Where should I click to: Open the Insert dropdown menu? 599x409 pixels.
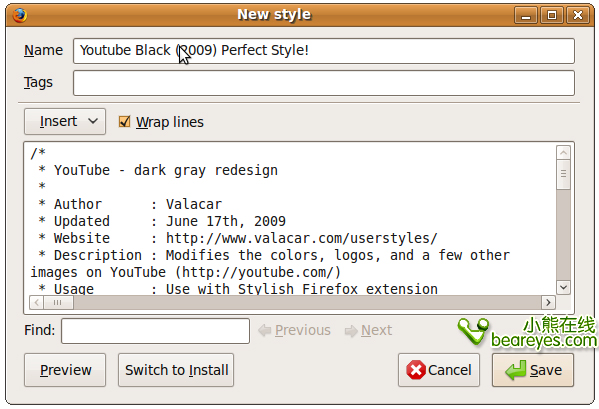click(65, 121)
